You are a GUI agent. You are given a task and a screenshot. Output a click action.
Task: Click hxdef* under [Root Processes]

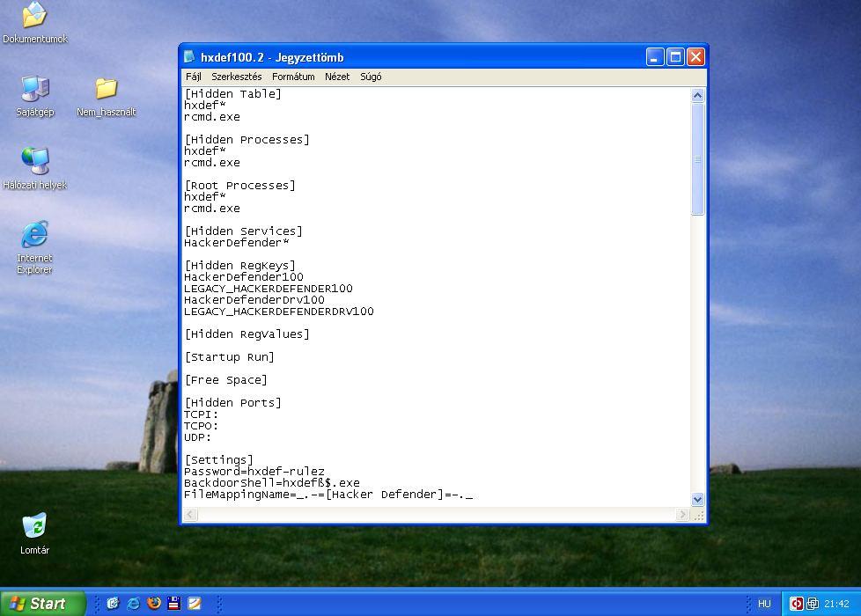coord(205,196)
